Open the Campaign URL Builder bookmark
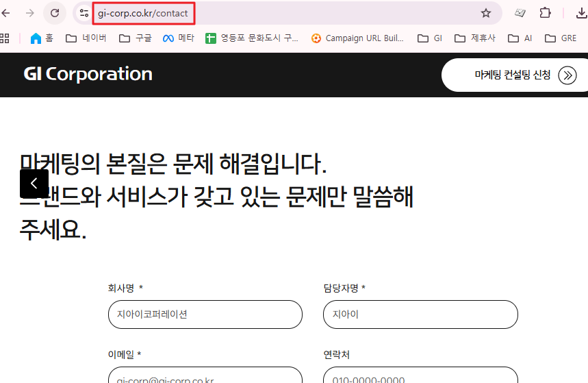Image resolution: width=588 pixels, height=383 pixels. [x=357, y=38]
